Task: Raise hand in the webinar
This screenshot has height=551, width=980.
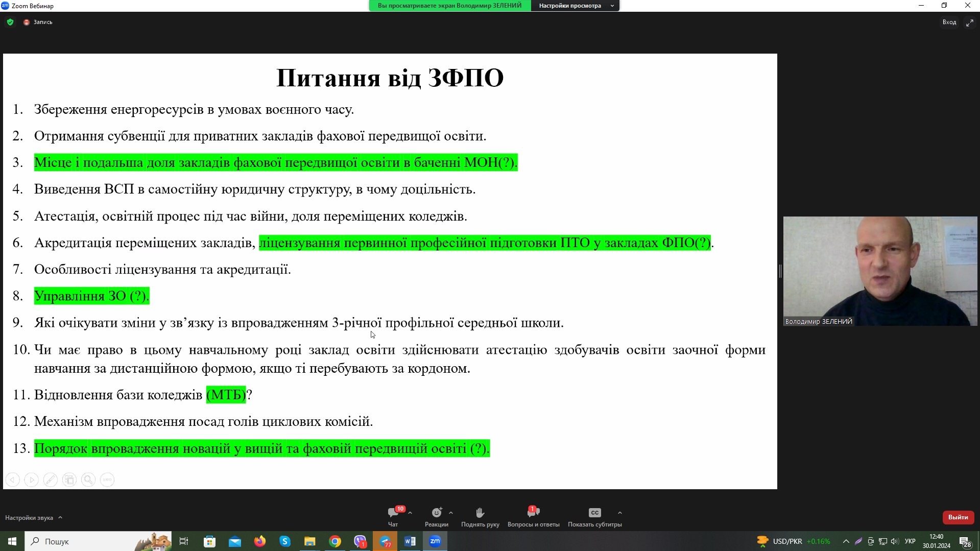Action: [x=480, y=516]
